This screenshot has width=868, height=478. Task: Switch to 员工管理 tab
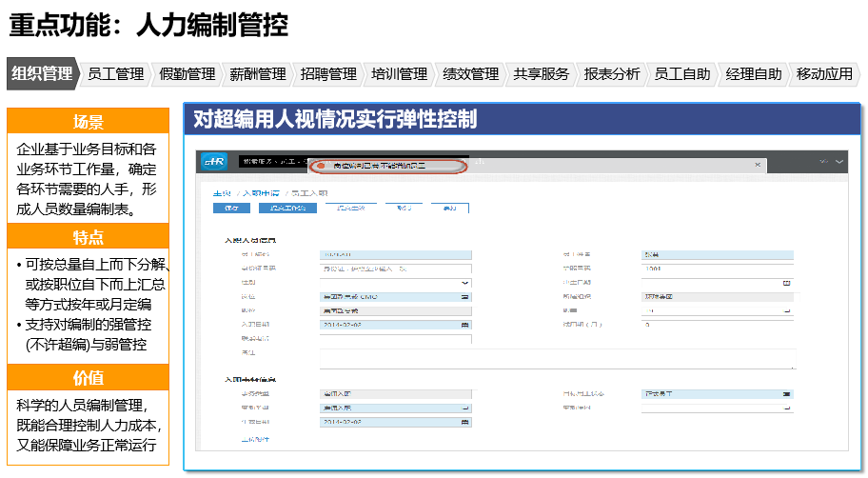pyautogui.click(x=116, y=73)
